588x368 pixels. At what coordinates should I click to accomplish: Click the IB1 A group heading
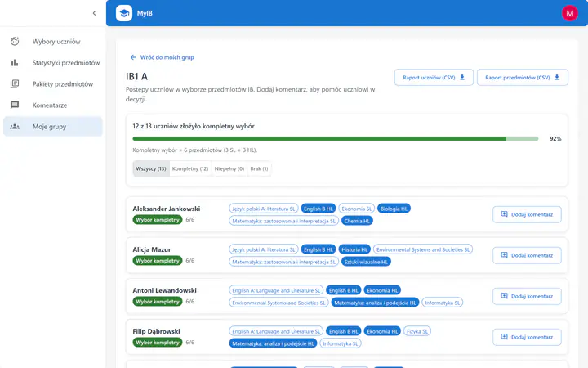(x=137, y=77)
